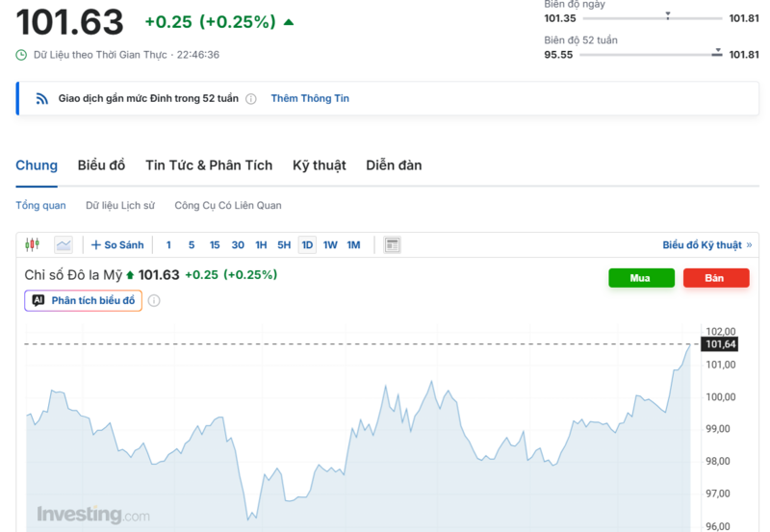Select the area chart type icon
Screen dimensions: 770x532
click(64, 244)
